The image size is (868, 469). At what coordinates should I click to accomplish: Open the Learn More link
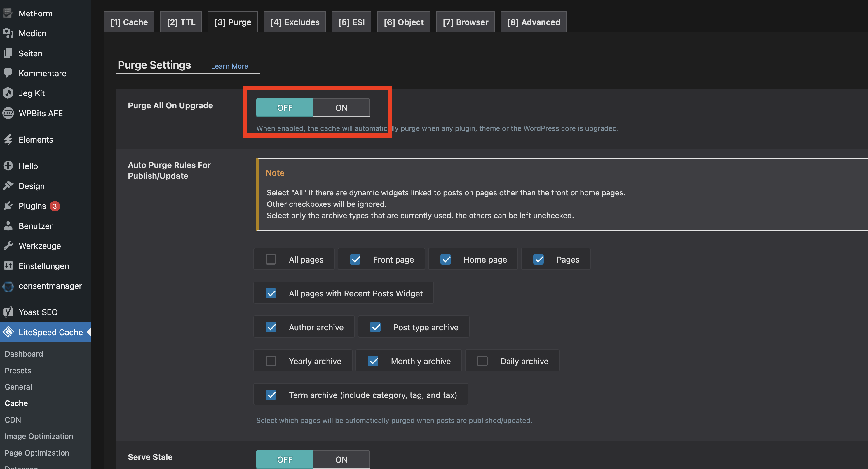229,66
